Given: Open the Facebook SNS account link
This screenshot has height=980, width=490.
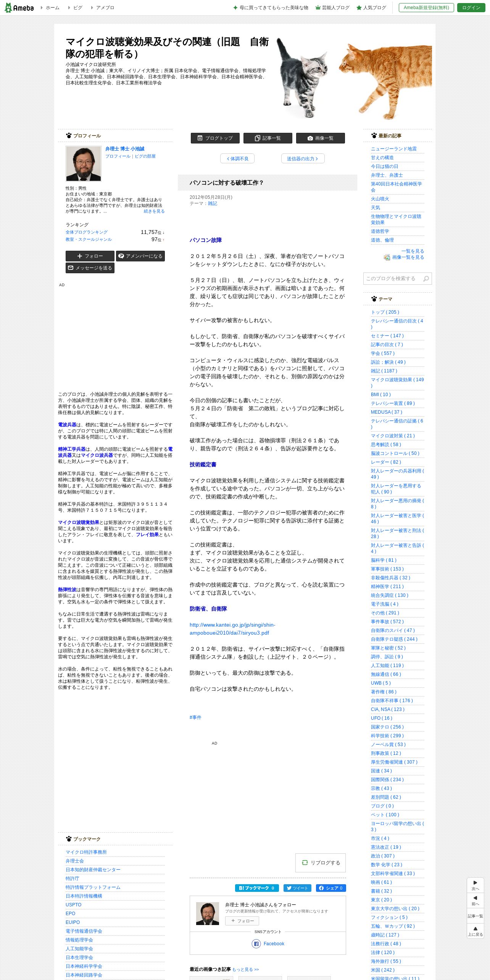Looking at the screenshot, I should pos(268,944).
